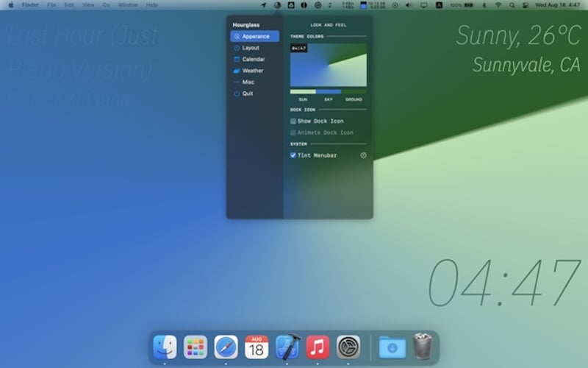Open Launchpad from the Dock

(195, 347)
